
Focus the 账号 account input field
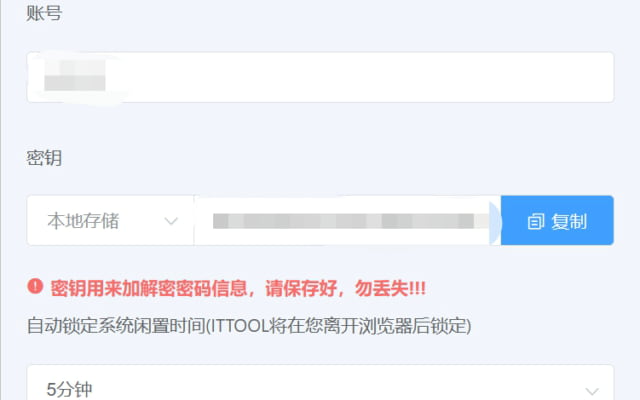point(320,77)
